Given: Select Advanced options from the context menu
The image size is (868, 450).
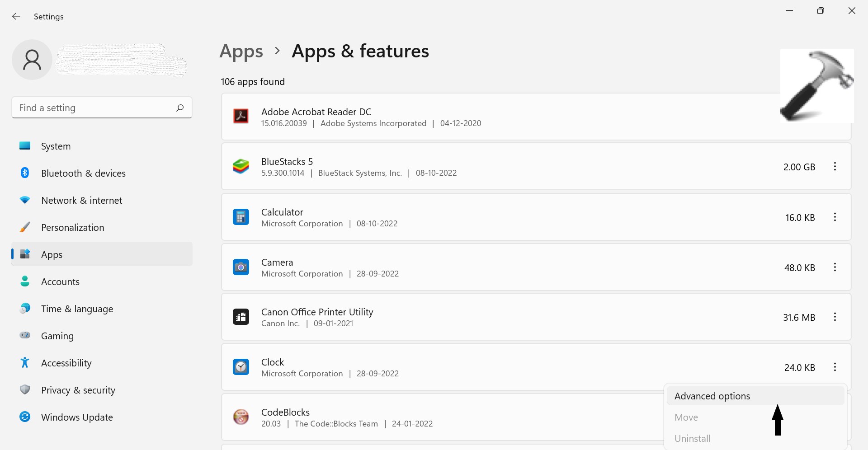Looking at the screenshot, I should coord(712,396).
